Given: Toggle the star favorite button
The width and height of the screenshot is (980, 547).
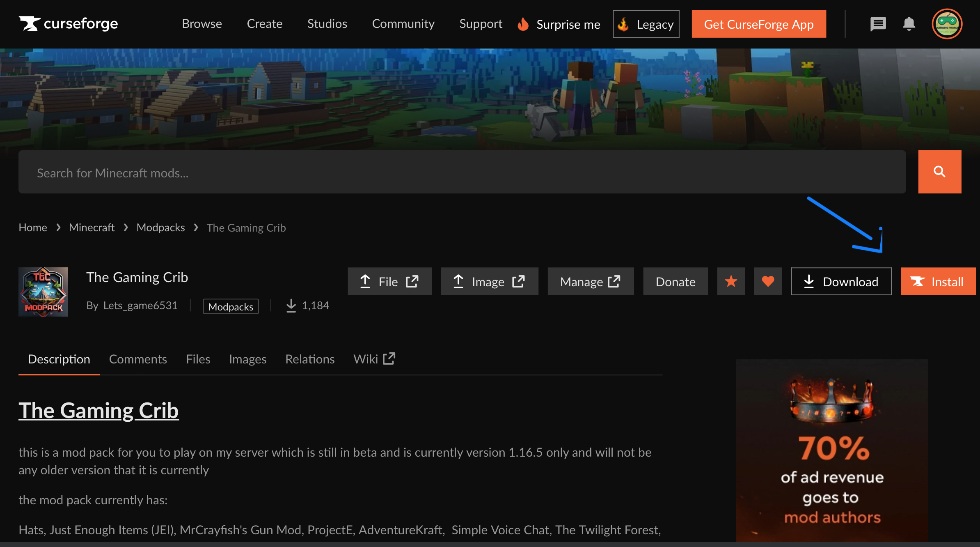Looking at the screenshot, I should 731,282.
